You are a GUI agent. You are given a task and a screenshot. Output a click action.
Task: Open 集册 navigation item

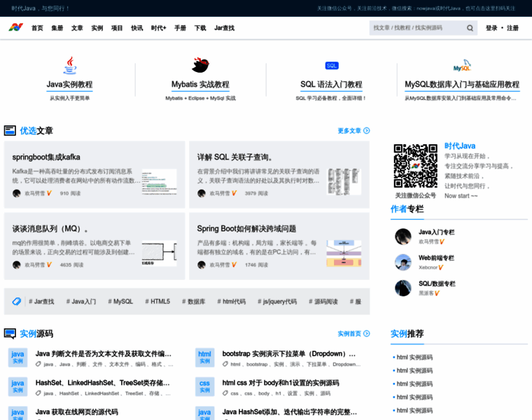[57, 28]
